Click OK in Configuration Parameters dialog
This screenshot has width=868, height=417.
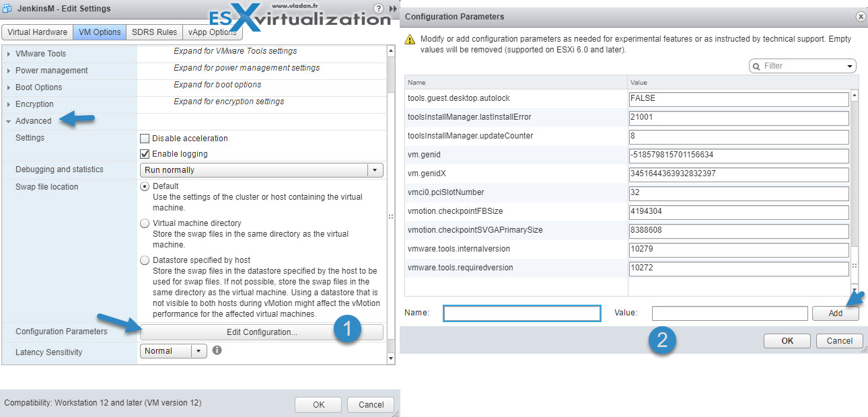click(787, 341)
